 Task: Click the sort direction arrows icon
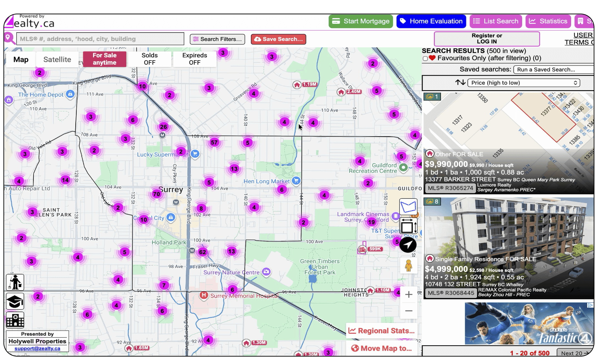pos(460,82)
